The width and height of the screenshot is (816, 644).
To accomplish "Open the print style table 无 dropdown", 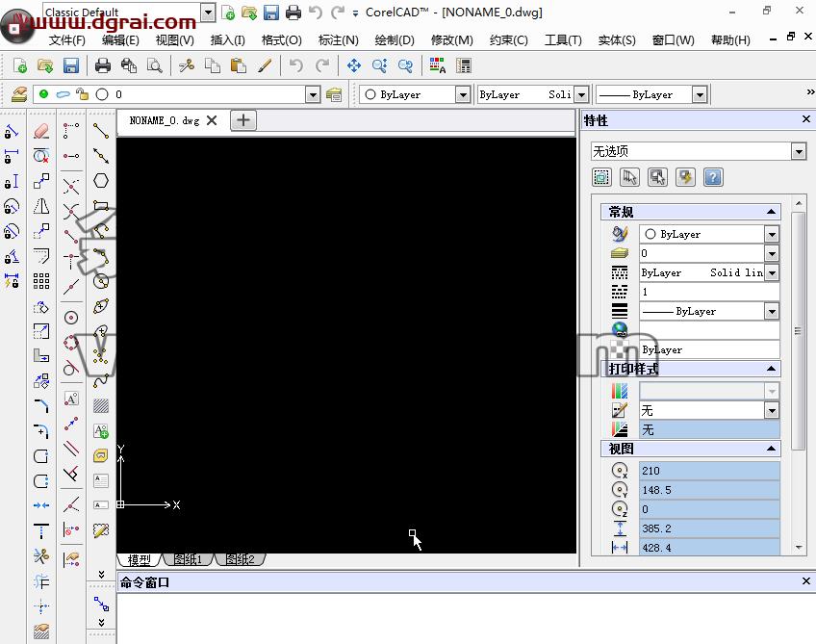I will click(x=772, y=411).
